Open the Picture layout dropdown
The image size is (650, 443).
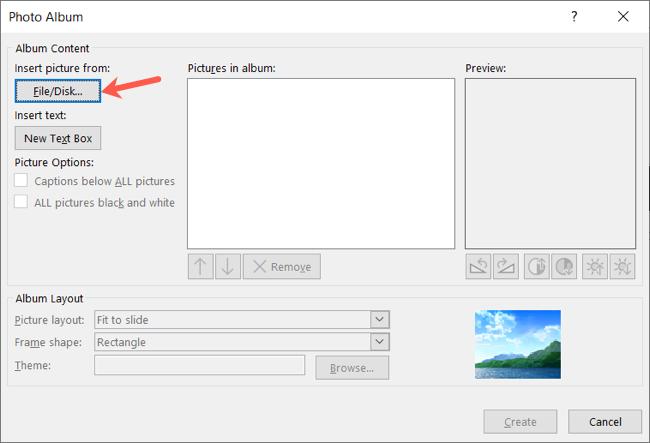click(x=380, y=320)
